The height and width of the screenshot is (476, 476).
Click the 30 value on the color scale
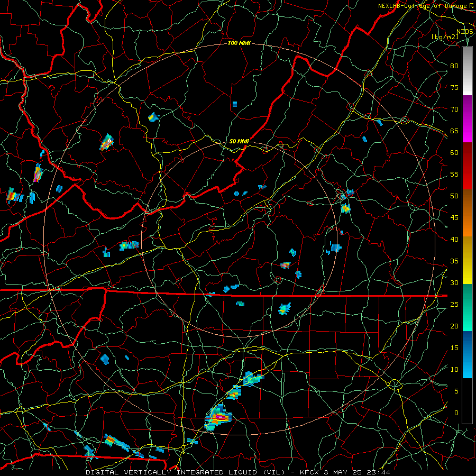click(x=454, y=283)
